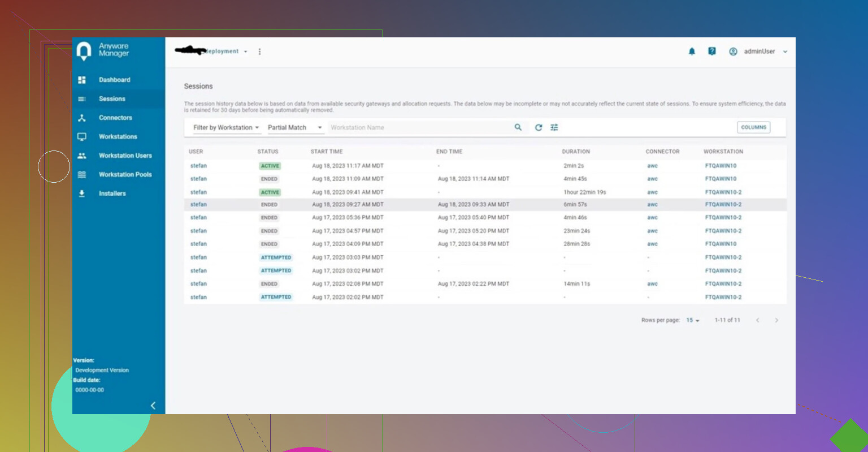
Task: Open the advanced filter settings icon
Action: click(554, 128)
